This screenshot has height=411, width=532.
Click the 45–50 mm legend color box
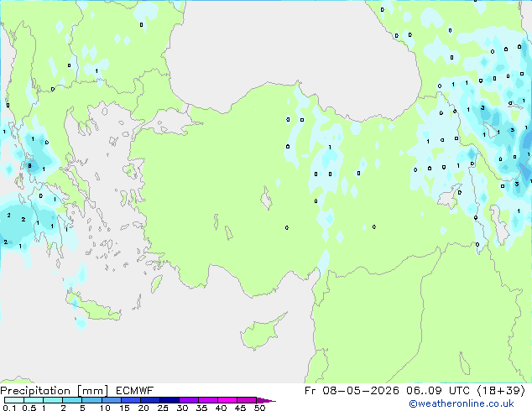(x=247, y=400)
